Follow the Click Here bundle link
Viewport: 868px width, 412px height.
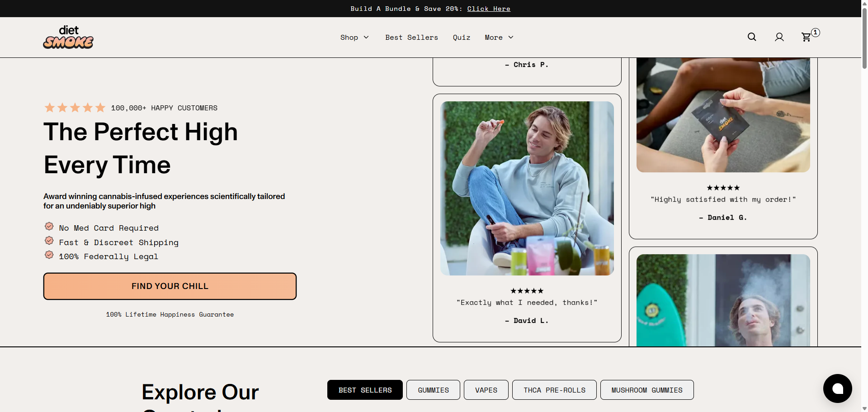coord(489,9)
